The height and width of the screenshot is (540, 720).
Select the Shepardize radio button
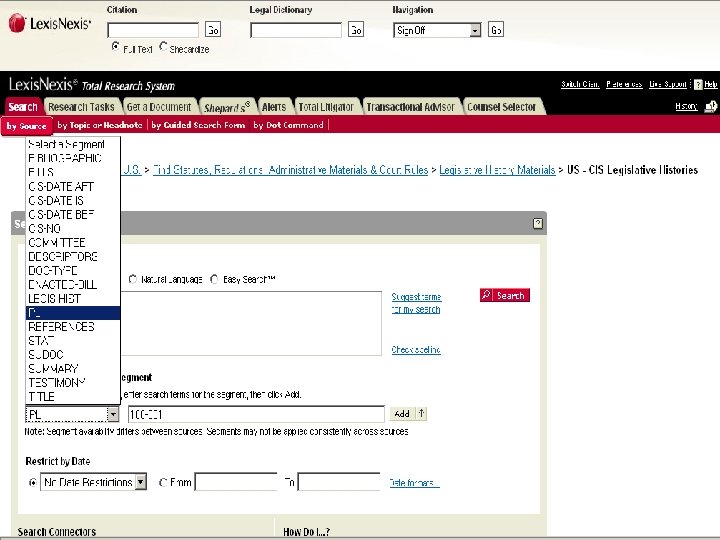click(x=163, y=47)
